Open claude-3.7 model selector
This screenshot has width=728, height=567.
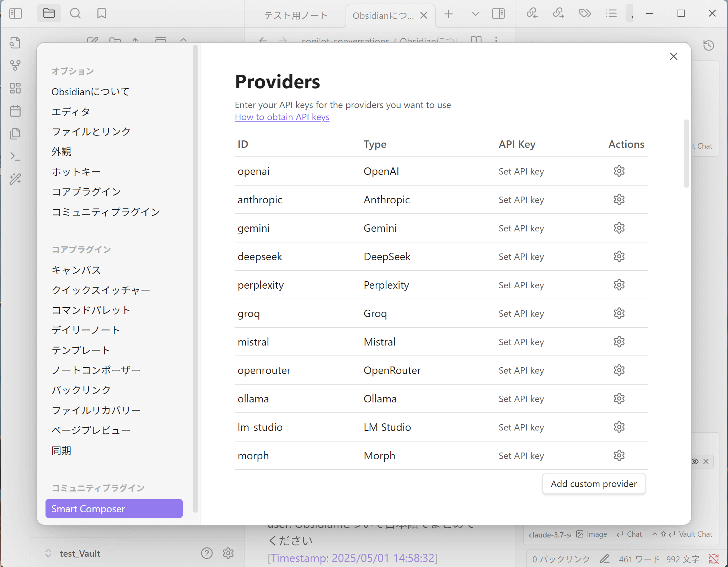pyautogui.click(x=550, y=534)
